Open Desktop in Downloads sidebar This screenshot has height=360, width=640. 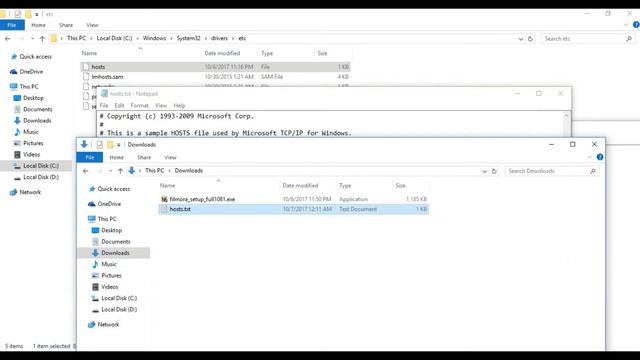[x=111, y=230]
